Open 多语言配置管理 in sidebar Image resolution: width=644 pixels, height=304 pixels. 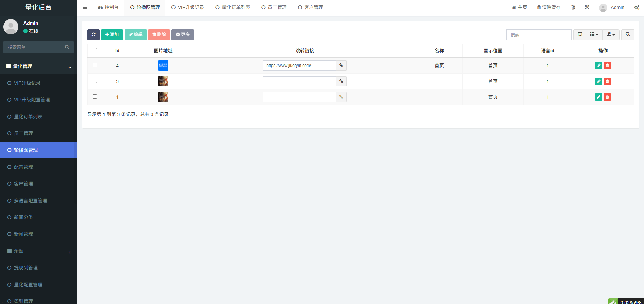click(39, 201)
